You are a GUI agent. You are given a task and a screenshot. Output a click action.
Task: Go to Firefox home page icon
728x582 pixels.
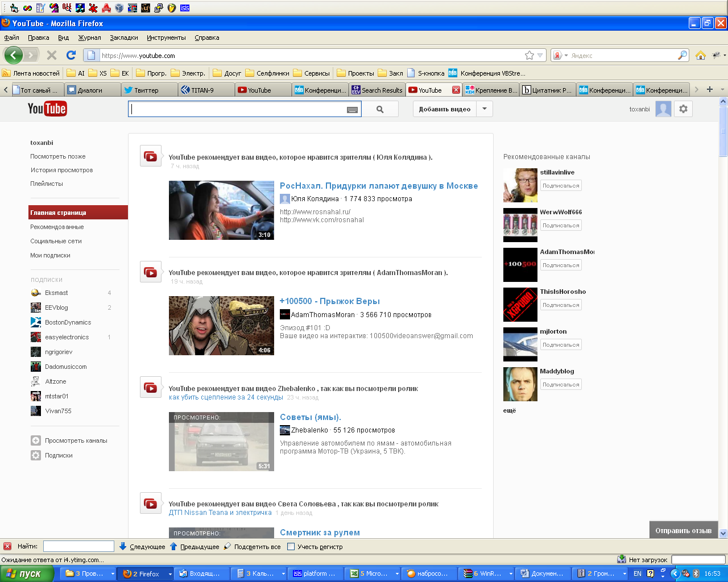pyautogui.click(x=701, y=55)
